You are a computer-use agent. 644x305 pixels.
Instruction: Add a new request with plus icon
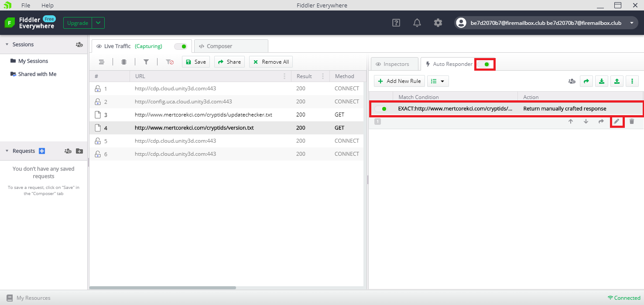tap(42, 151)
